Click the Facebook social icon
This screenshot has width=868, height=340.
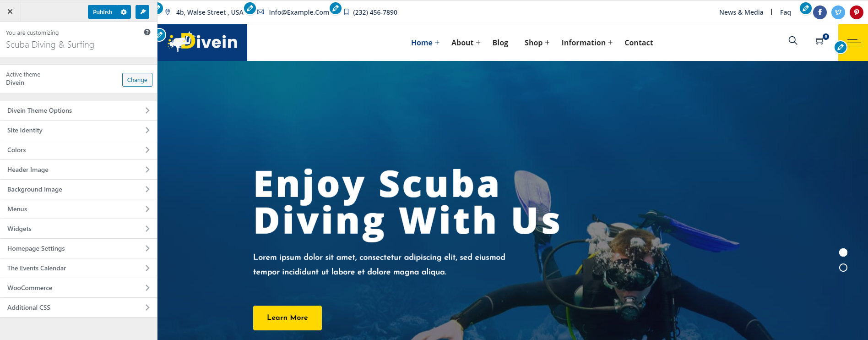pyautogui.click(x=820, y=12)
